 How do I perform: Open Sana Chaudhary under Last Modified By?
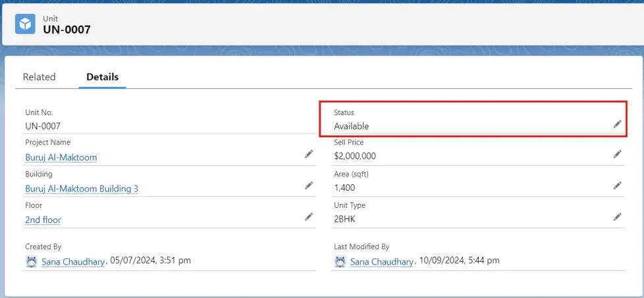(382, 261)
